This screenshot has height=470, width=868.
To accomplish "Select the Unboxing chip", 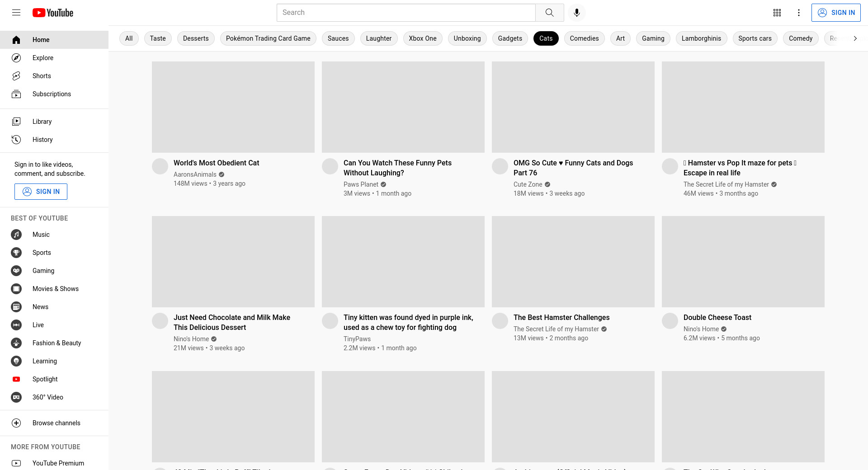I will coord(467,38).
